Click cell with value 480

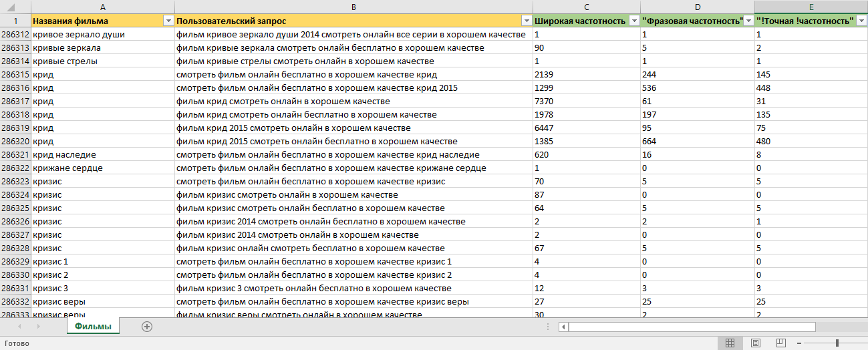(x=811, y=142)
